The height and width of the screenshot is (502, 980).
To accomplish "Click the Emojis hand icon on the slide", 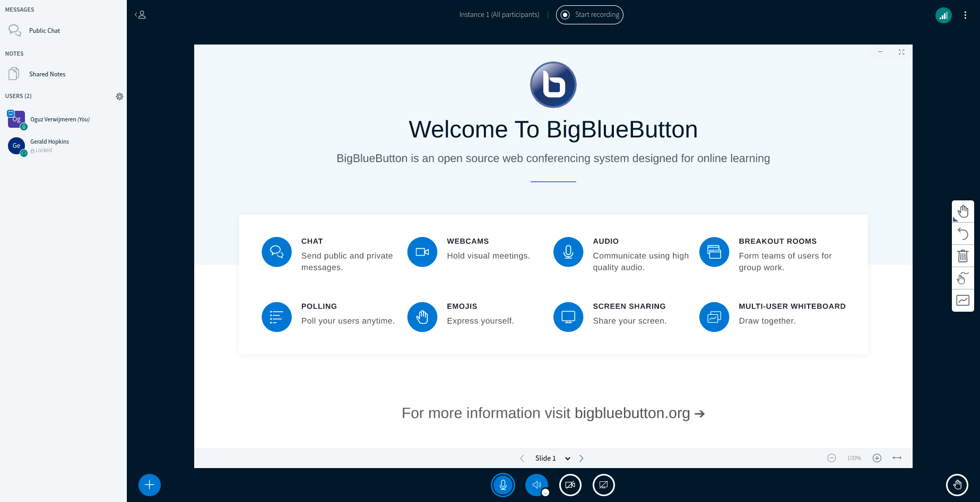I will point(422,317).
